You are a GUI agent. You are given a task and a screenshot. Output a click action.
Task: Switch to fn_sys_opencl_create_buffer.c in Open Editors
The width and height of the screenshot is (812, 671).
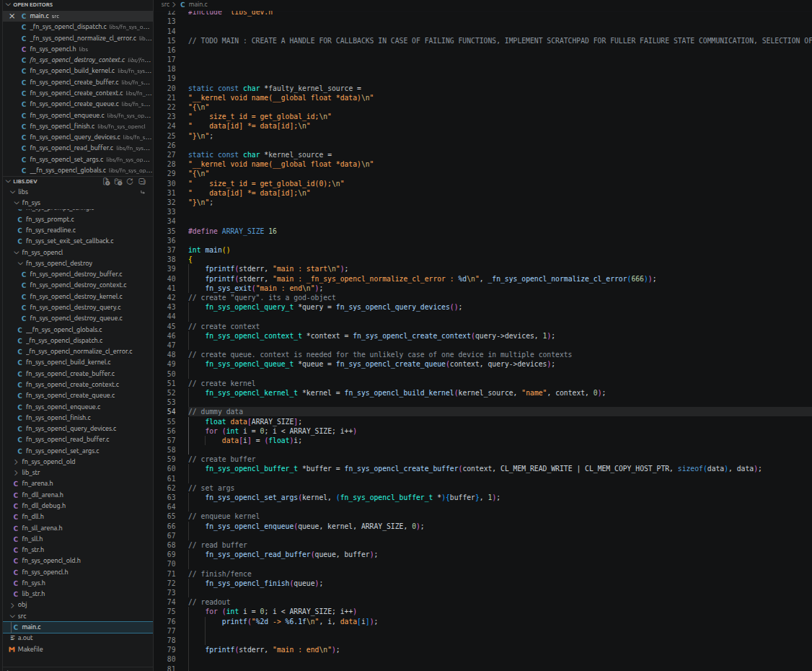click(78, 82)
